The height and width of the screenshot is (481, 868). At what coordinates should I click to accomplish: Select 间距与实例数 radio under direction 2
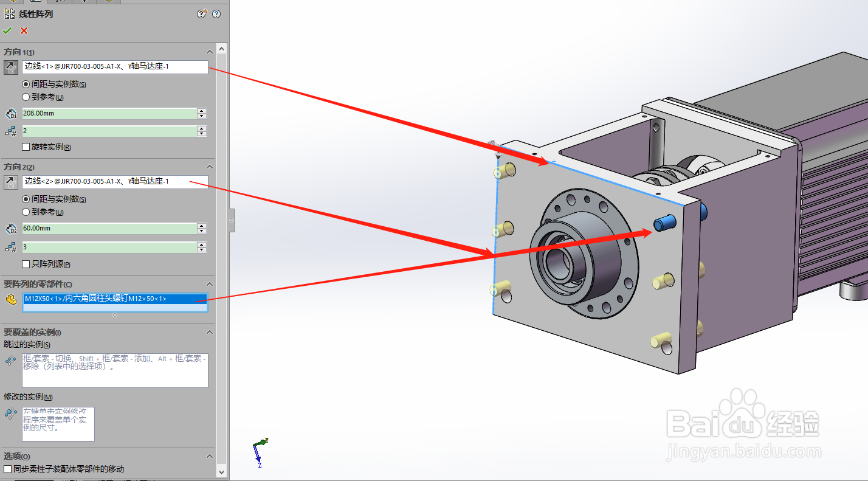[x=26, y=199]
